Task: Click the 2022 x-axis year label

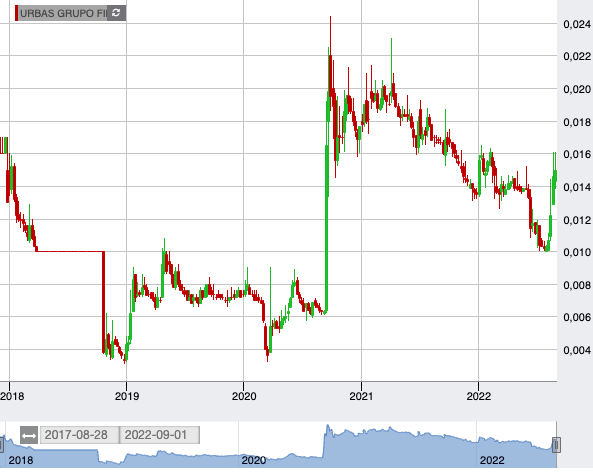Action: pyautogui.click(x=478, y=396)
